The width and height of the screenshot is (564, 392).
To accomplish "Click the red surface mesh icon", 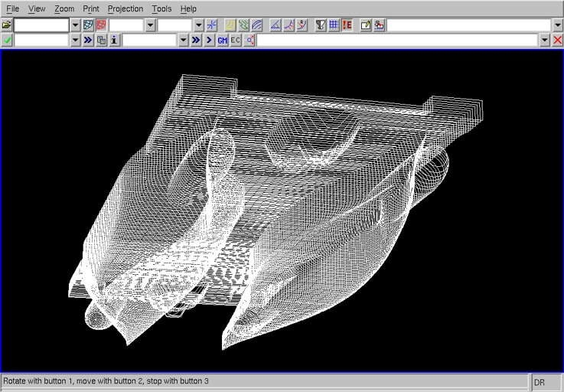I will coord(102,25).
